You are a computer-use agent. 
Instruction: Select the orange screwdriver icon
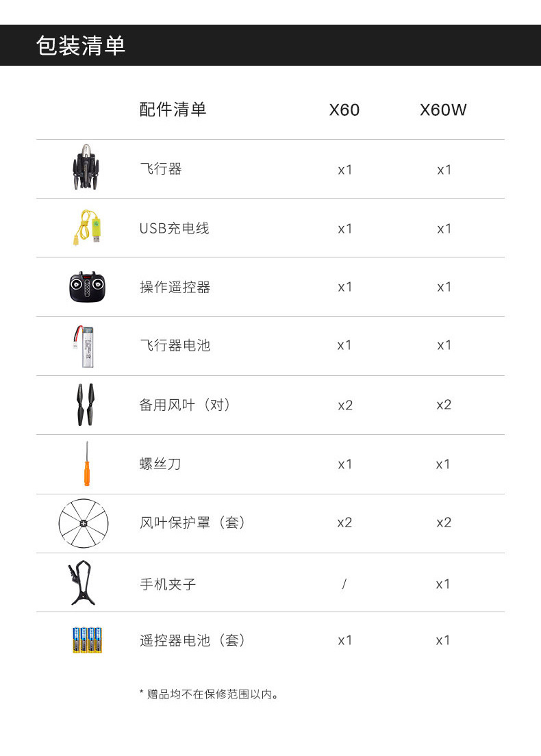pos(87,464)
